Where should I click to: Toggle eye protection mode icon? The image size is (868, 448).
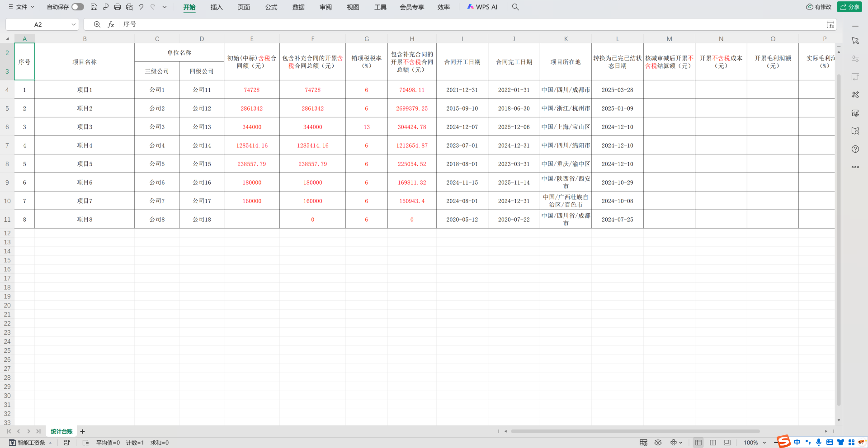pyautogui.click(x=658, y=443)
